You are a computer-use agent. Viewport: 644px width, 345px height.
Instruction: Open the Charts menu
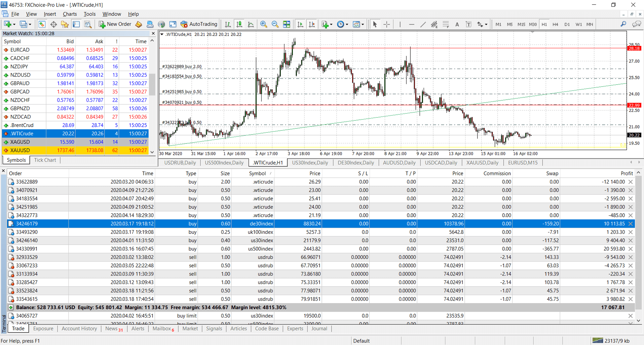(70, 14)
